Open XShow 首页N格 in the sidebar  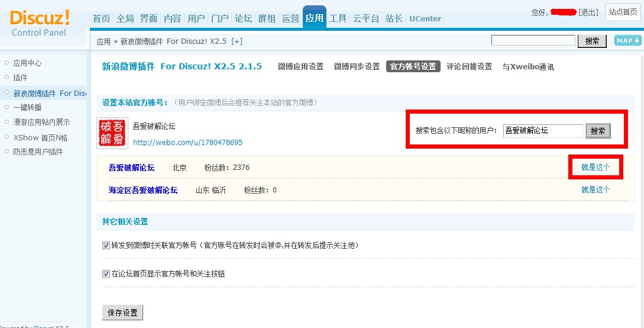[40, 137]
